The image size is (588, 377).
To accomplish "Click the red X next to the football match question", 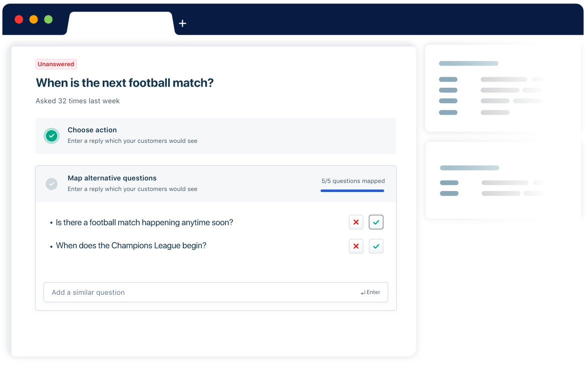I will click(356, 222).
